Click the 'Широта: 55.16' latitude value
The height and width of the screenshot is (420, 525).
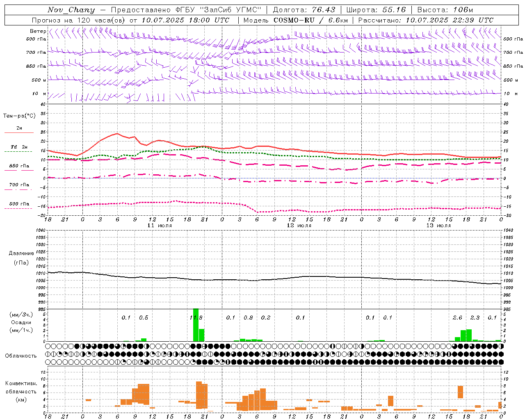pyautogui.click(x=376, y=10)
